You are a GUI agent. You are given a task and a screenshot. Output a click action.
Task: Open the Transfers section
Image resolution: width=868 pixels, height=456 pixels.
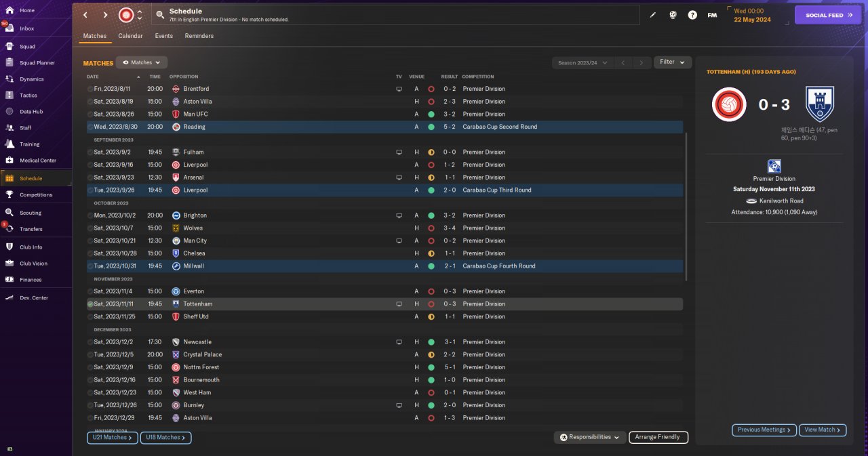(31, 229)
